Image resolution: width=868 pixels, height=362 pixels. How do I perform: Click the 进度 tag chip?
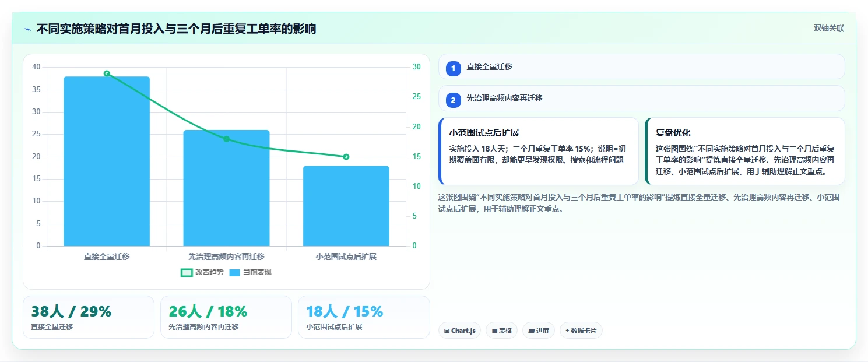[539, 331]
